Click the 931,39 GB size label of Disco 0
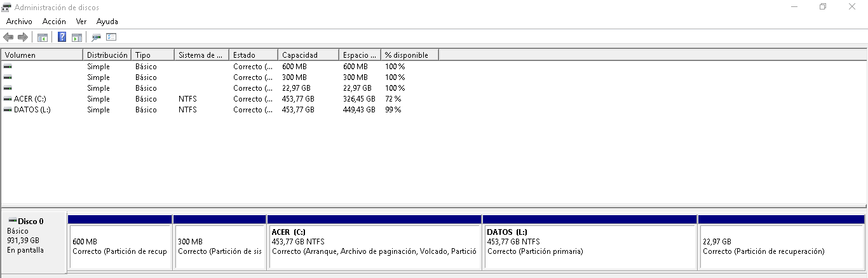868x278 pixels. click(x=23, y=241)
